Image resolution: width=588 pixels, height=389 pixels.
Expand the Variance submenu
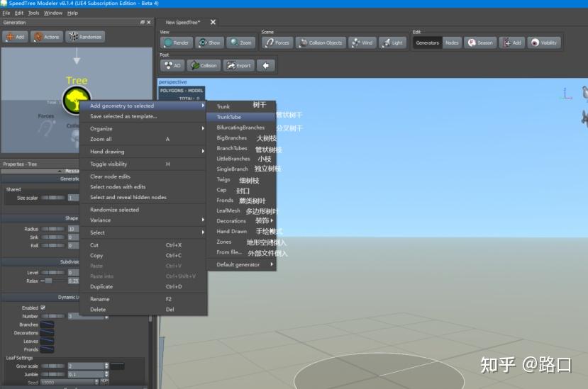point(143,220)
